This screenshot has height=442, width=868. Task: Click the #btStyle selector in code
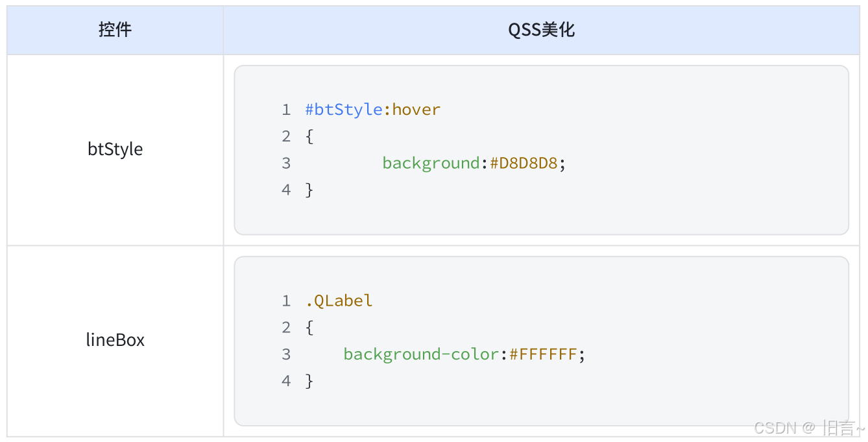pos(344,110)
